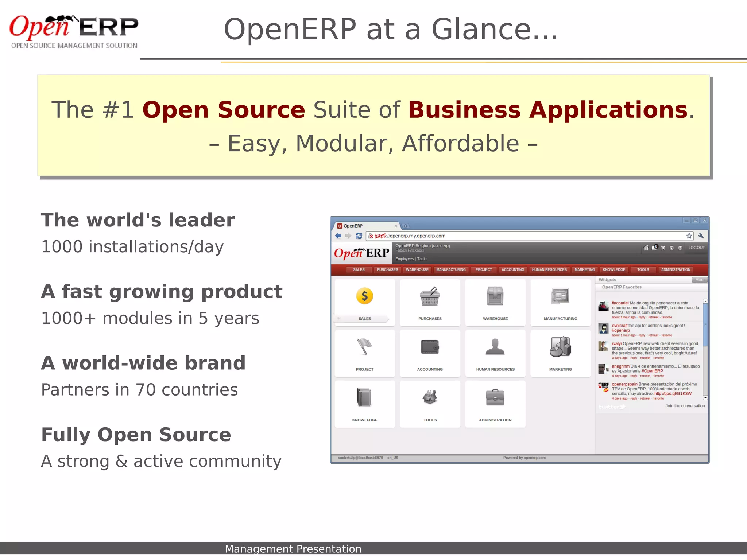Open preferences gear icon in header
The image size is (747, 560).
(663, 248)
